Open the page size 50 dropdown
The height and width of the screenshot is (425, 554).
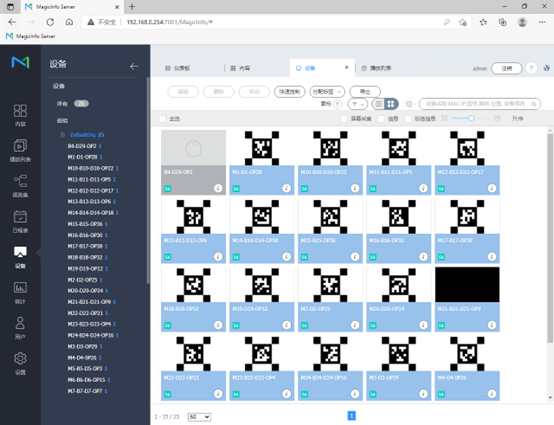[x=199, y=417]
